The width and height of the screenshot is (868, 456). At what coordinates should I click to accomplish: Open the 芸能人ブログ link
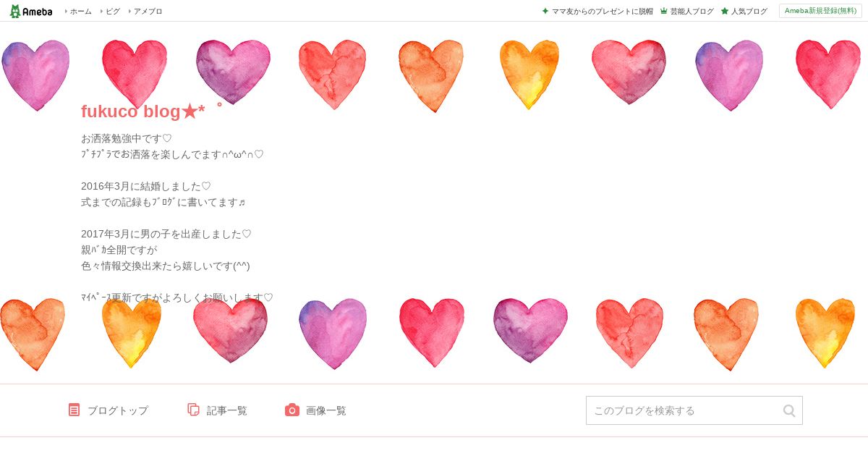pos(692,11)
